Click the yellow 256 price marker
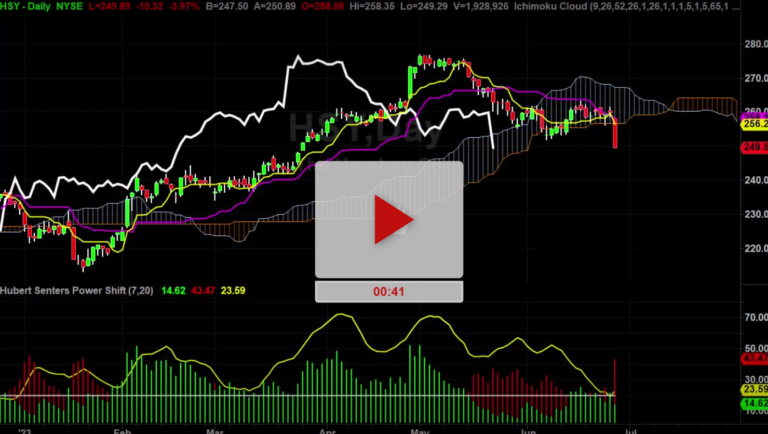Screen dimensions: 768x434 [753, 122]
